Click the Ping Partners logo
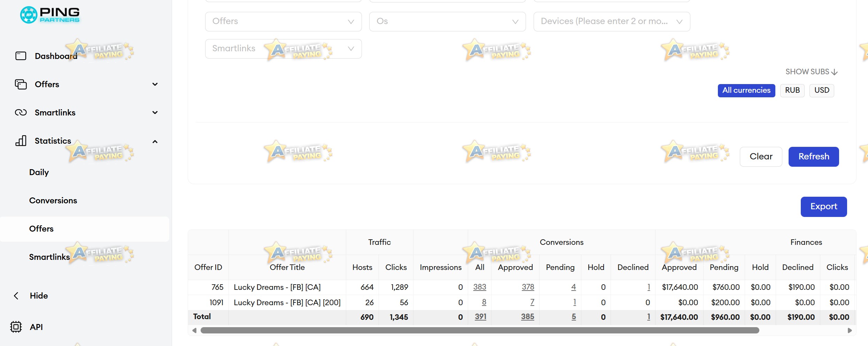This screenshot has width=868, height=346. [50, 15]
